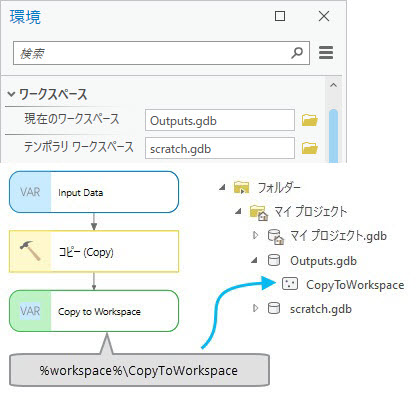Click the search magnifier icon

pyautogui.click(x=297, y=52)
